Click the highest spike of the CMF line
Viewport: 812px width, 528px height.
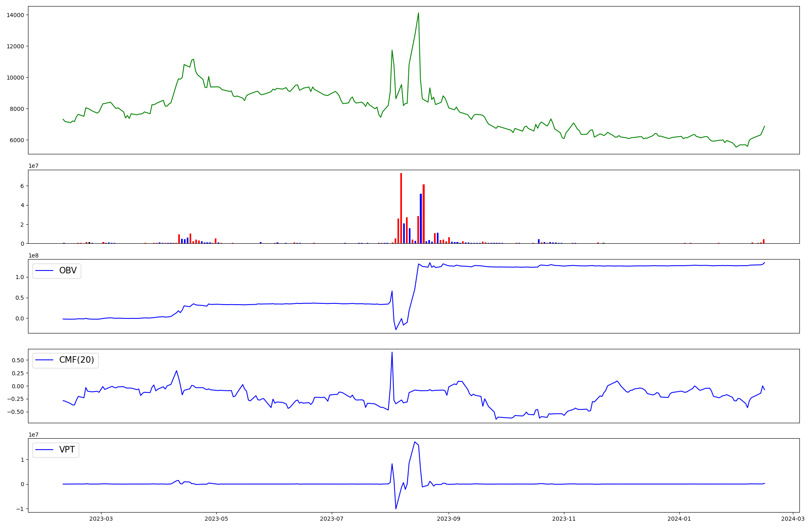click(392, 353)
